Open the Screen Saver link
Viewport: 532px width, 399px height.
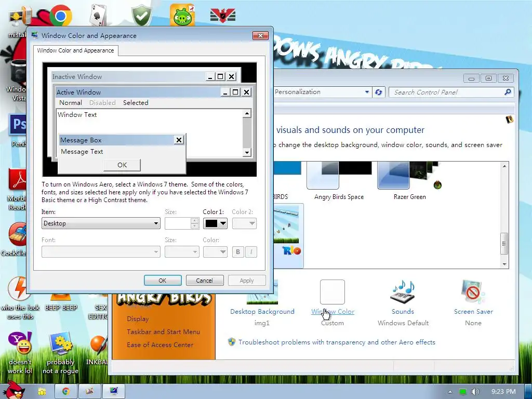coord(473,312)
